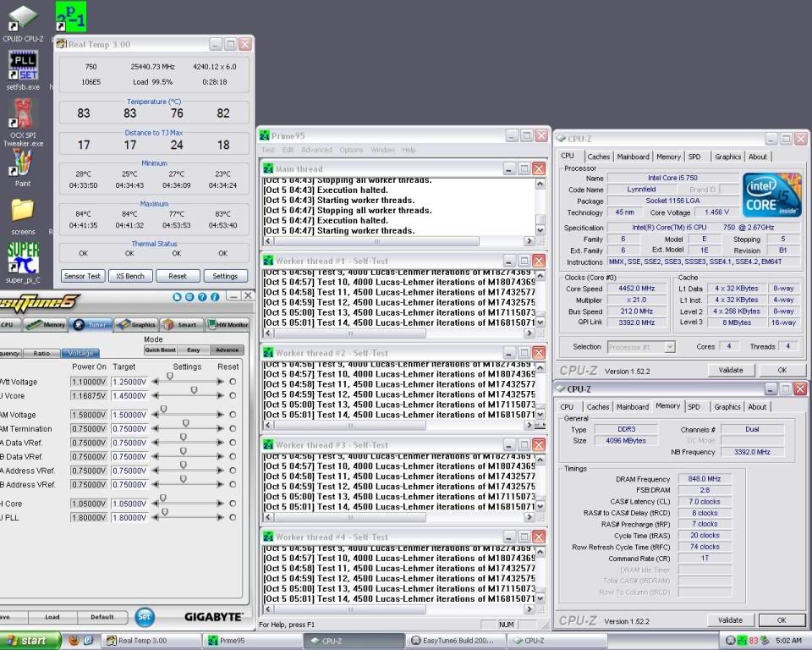Select Quick Boost mode in EasyTune6
The width and height of the screenshot is (812, 650).
[160, 350]
